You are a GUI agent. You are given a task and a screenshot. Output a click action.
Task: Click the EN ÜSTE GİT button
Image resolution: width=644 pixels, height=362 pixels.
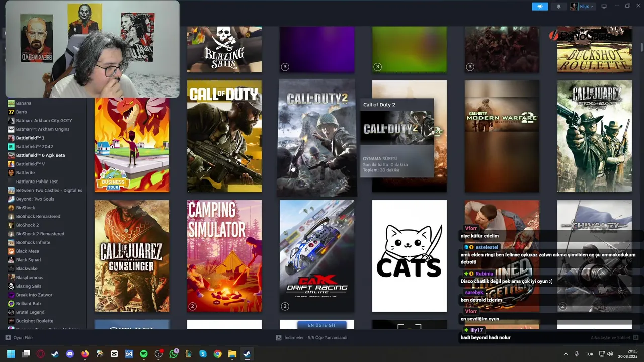[x=321, y=325]
